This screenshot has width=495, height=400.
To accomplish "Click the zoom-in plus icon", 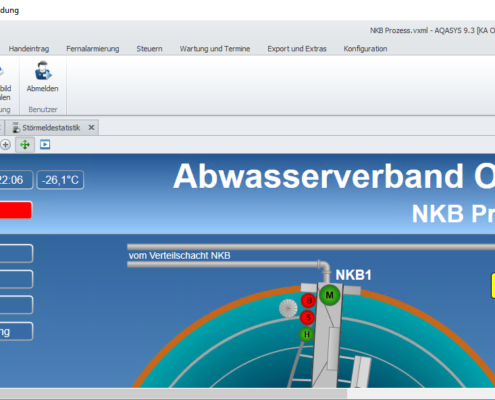I will [x=5, y=145].
